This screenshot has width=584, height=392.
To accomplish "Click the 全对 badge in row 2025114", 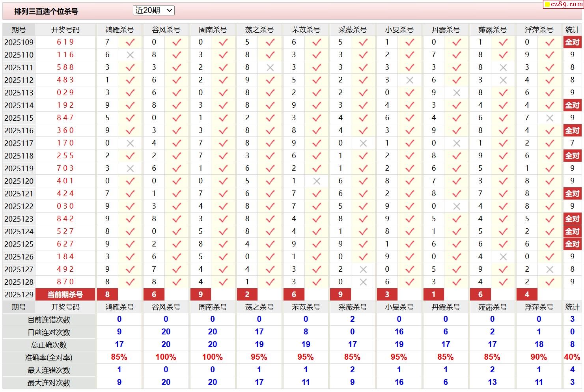I will (x=572, y=105).
